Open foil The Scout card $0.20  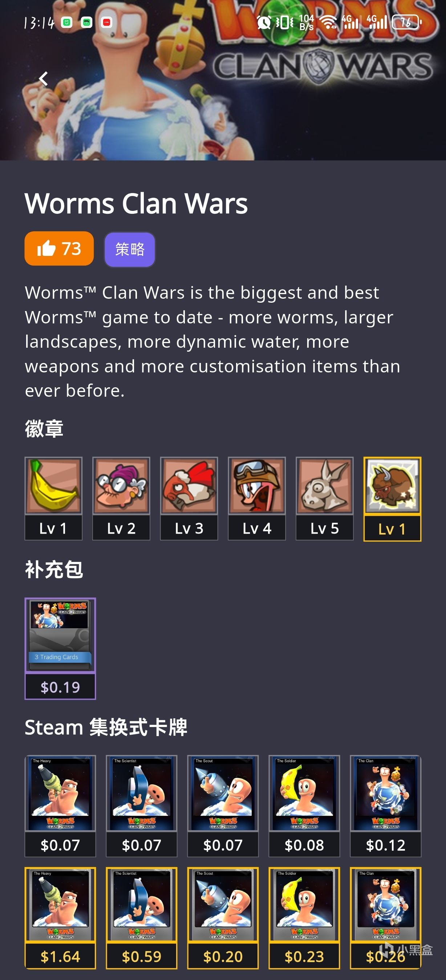point(223,918)
